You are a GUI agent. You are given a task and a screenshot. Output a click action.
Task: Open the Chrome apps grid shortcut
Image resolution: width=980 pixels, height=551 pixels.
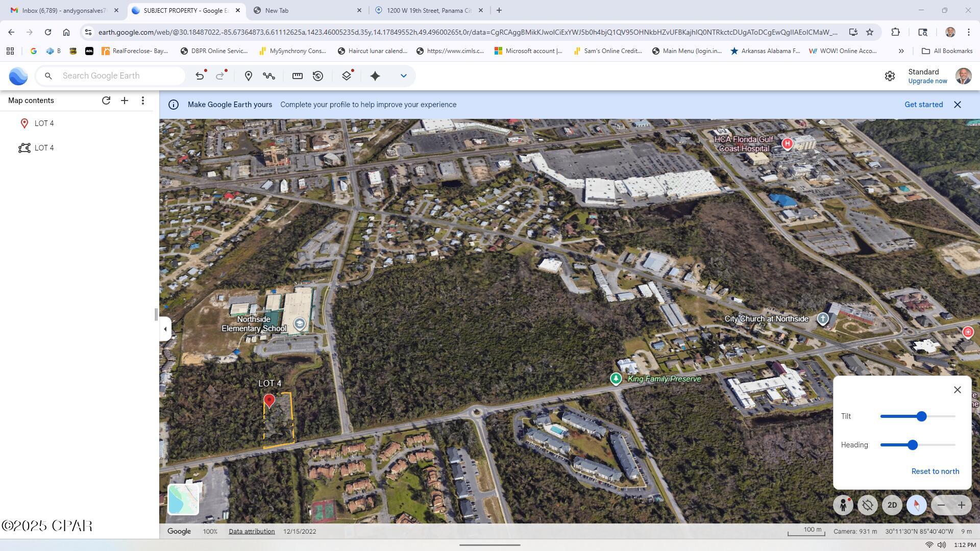click(10, 51)
